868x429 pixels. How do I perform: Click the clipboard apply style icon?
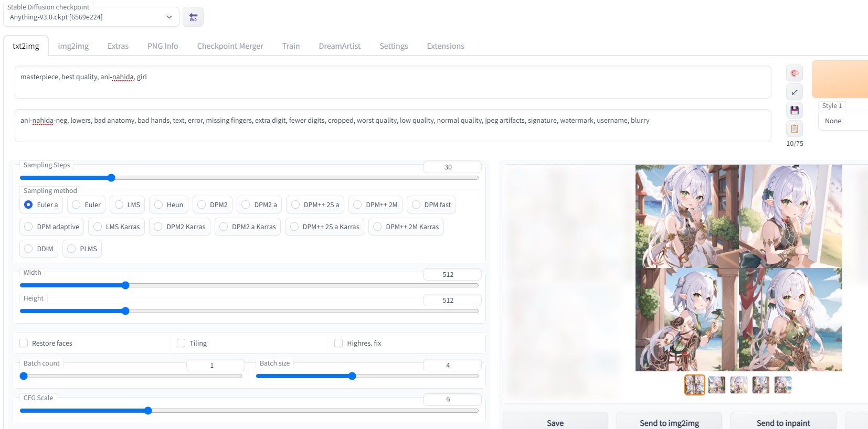click(794, 128)
